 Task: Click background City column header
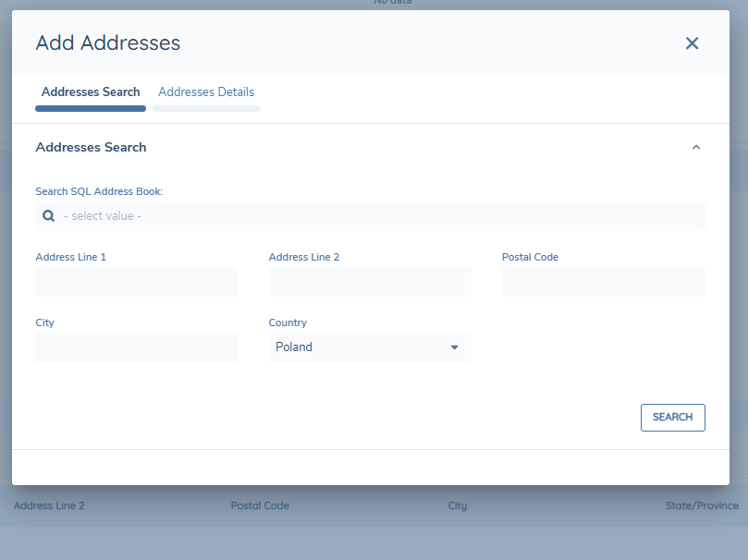pyautogui.click(x=458, y=505)
